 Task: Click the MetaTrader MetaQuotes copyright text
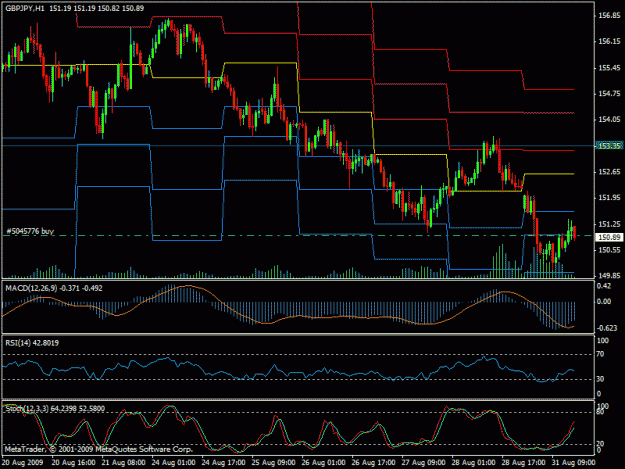99,449
